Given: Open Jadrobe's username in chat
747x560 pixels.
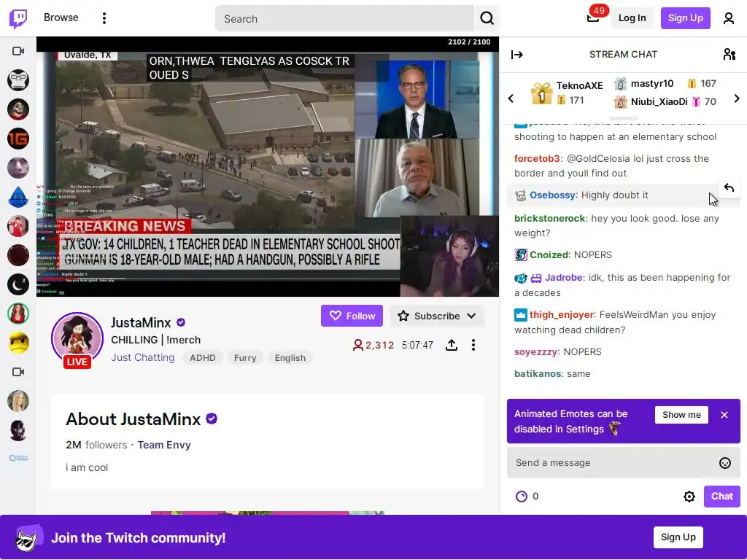Looking at the screenshot, I should tap(564, 278).
